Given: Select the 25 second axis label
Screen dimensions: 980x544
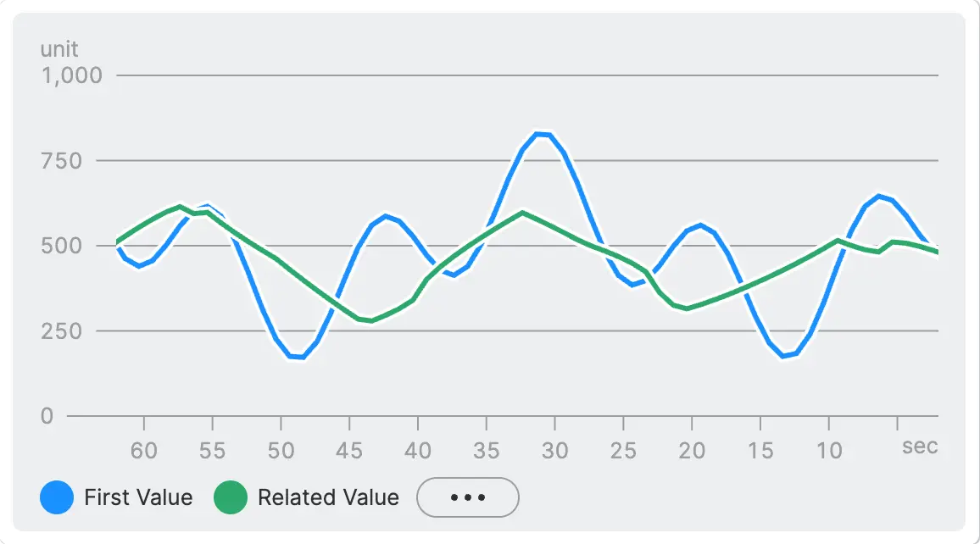Looking at the screenshot, I should point(624,451).
